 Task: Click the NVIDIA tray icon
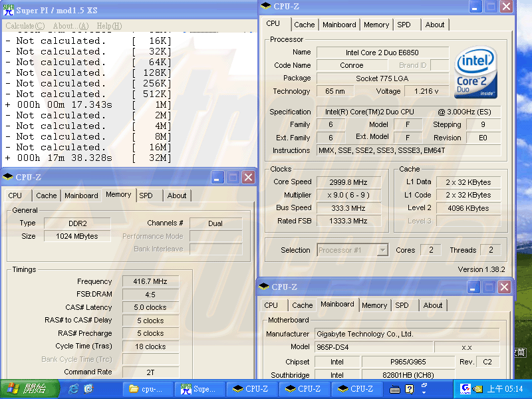[x=477, y=389]
